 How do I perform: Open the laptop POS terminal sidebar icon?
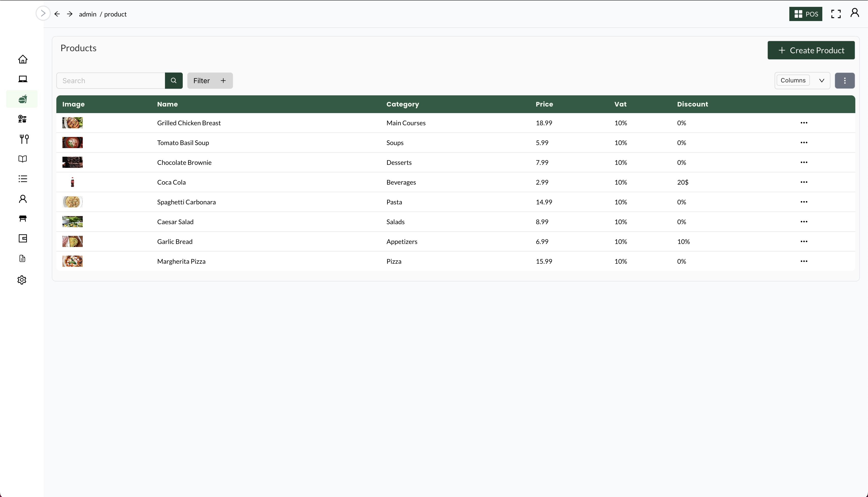23,79
